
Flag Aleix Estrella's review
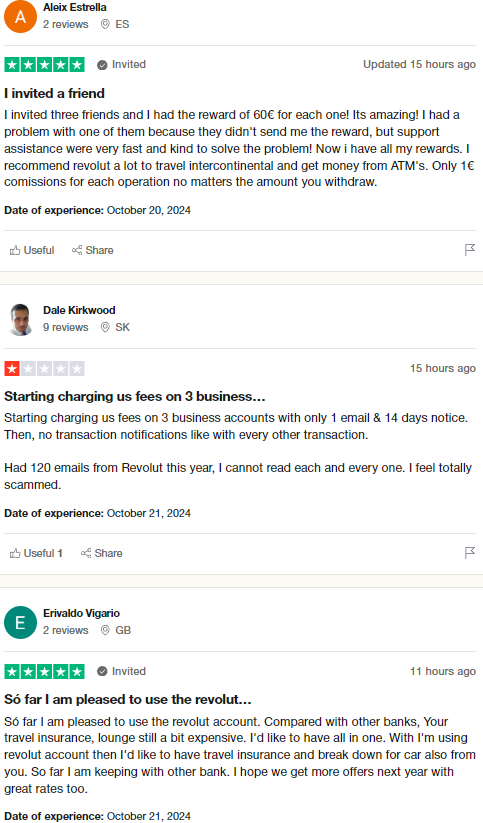click(x=470, y=250)
